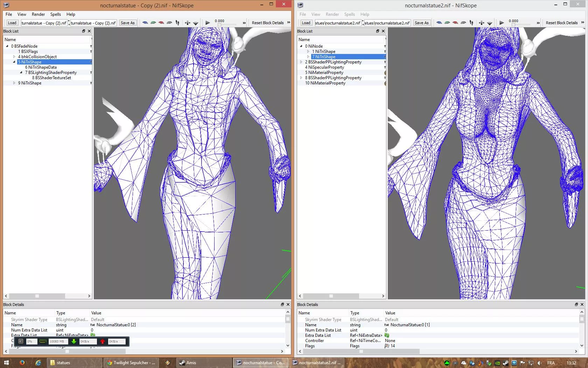The height and width of the screenshot is (368, 588).
Task: Click the red eye view icon in right window
Action: pyautogui.click(x=455, y=23)
